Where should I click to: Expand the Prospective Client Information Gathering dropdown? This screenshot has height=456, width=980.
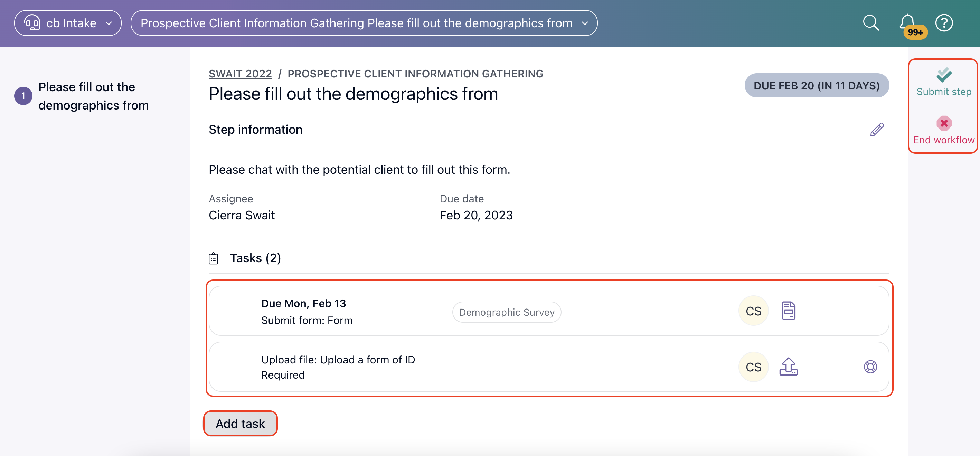click(364, 23)
